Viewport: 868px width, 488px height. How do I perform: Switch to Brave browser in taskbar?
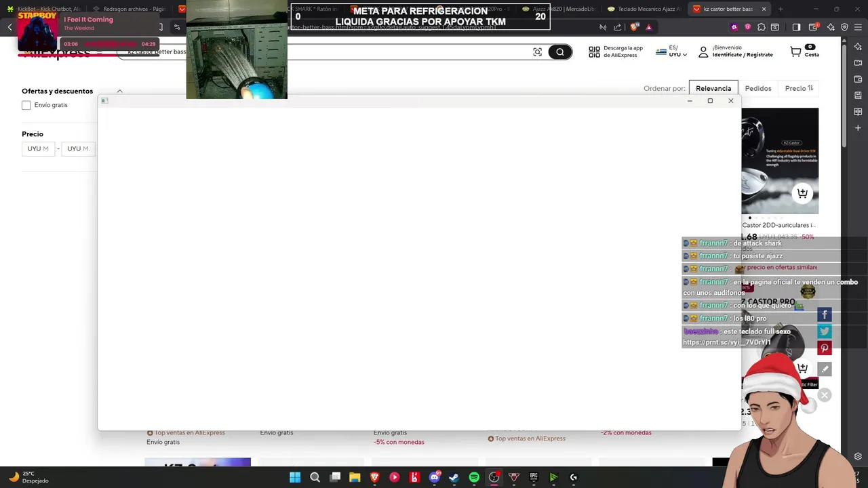(x=374, y=477)
